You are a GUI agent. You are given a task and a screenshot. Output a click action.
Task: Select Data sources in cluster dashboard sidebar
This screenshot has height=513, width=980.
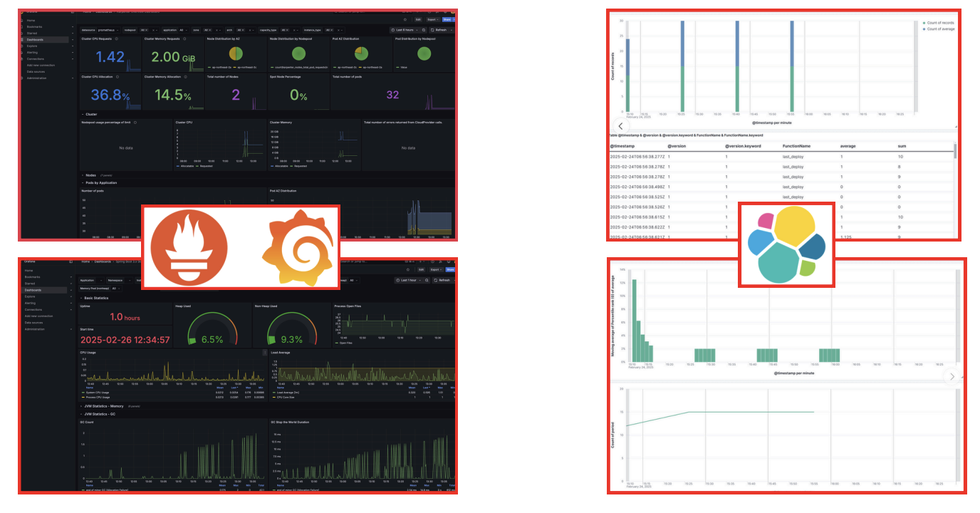coord(36,72)
